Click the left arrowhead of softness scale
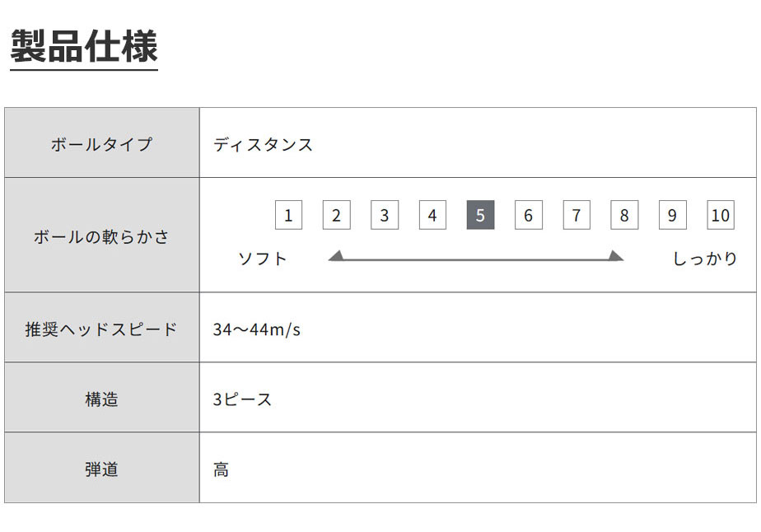 (x=336, y=256)
